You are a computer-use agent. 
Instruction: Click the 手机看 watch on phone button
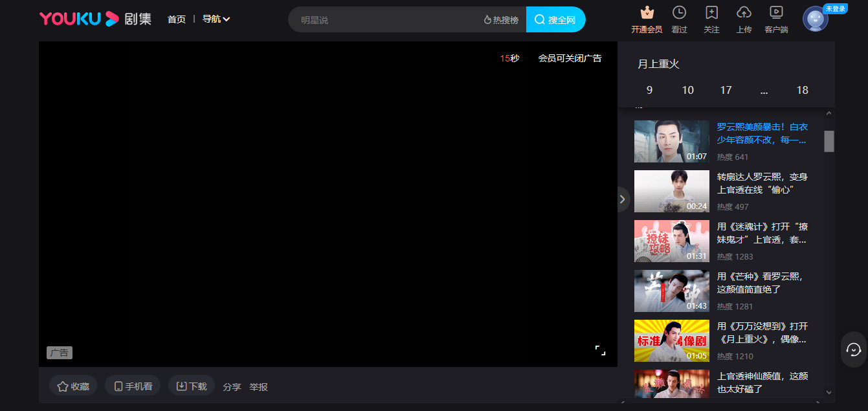[x=133, y=386]
